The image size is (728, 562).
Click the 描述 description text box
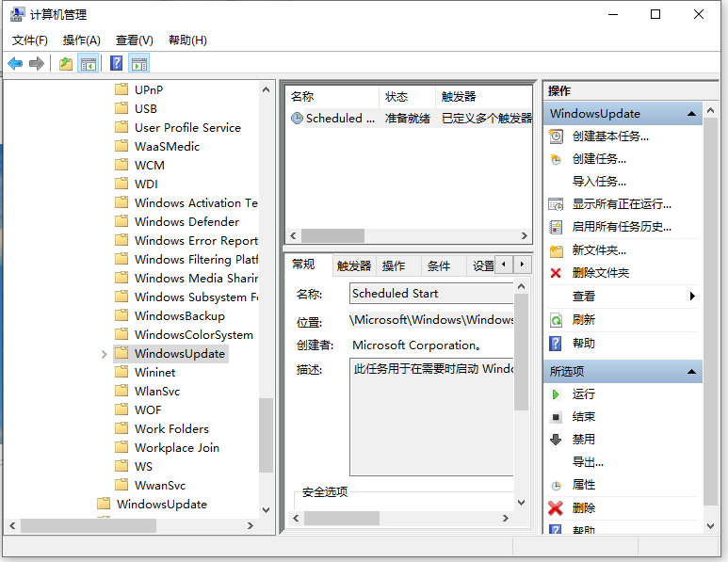[431, 416]
